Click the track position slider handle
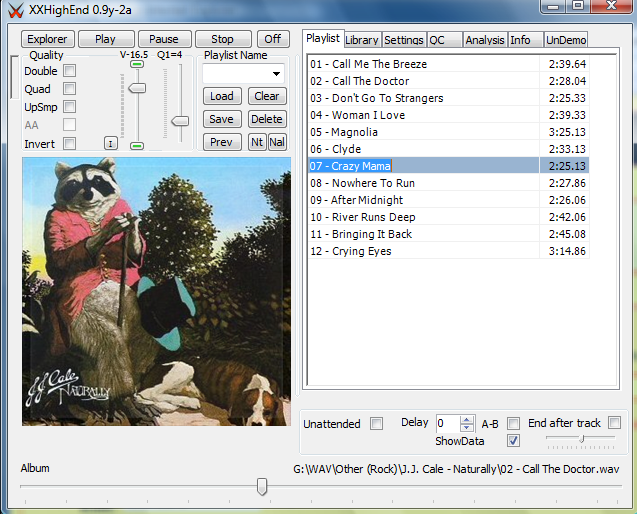The height and width of the screenshot is (514, 637). pos(262,486)
